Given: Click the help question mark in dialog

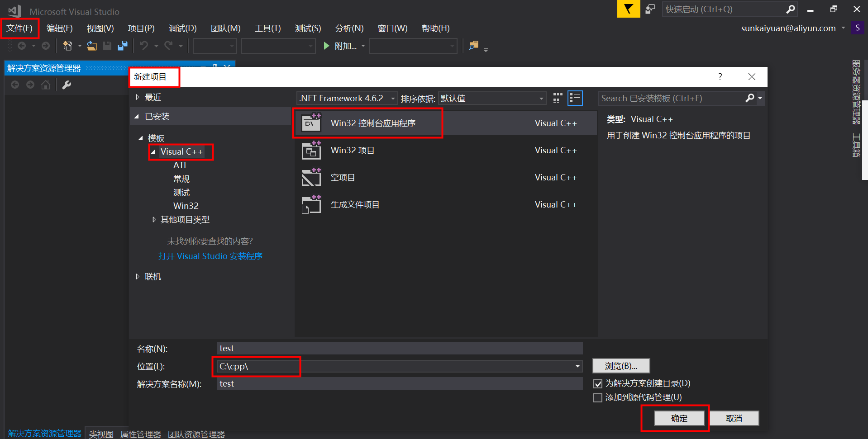Looking at the screenshot, I should [720, 77].
